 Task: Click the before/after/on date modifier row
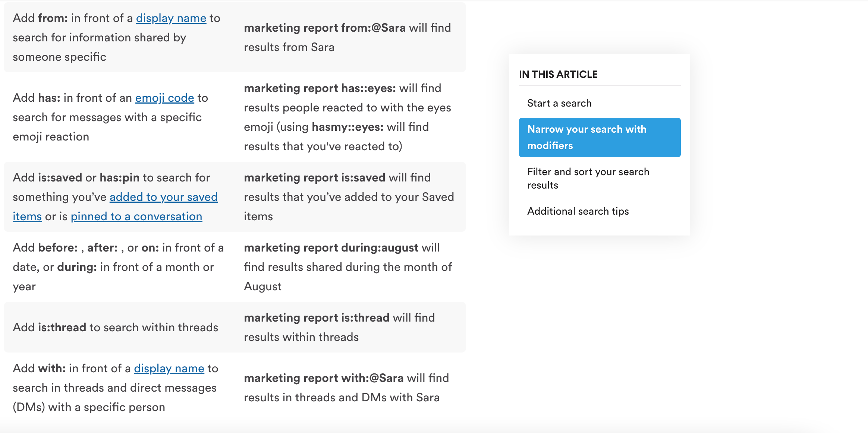118,267
